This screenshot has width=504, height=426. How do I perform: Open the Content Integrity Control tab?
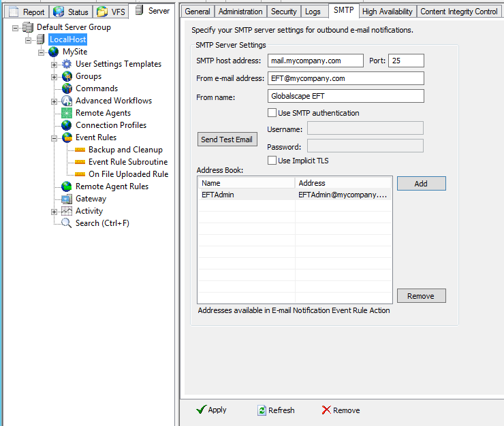coord(459,12)
